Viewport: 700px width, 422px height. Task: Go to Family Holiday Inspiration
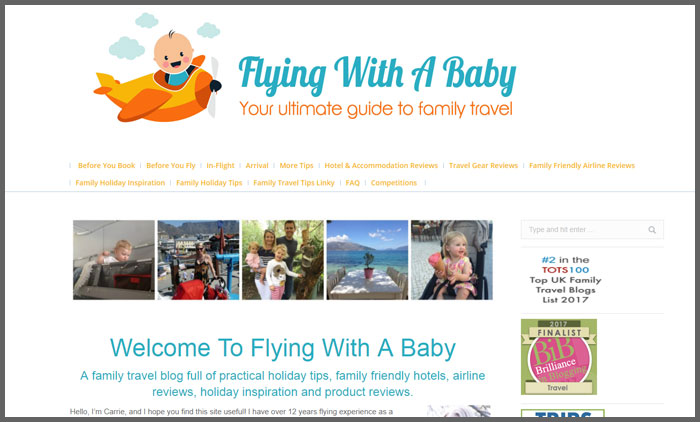[x=120, y=183]
